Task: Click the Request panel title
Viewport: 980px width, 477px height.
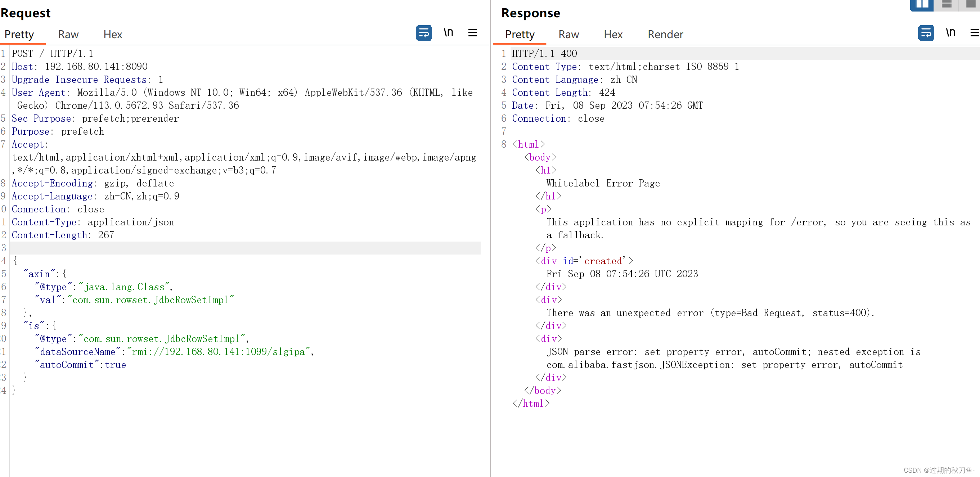Action: pyautogui.click(x=26, y=13)
